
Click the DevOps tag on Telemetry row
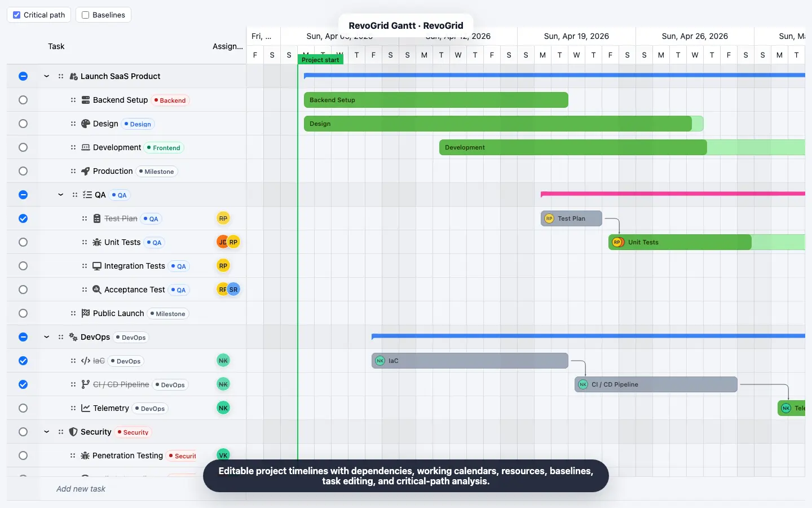pos(150,409)
